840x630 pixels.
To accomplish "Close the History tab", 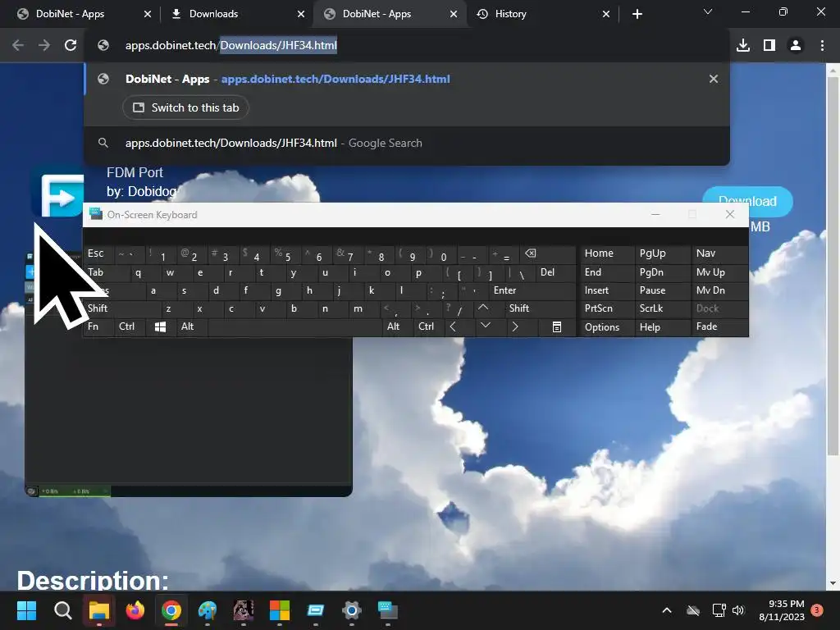I will [x=606, y=14].
